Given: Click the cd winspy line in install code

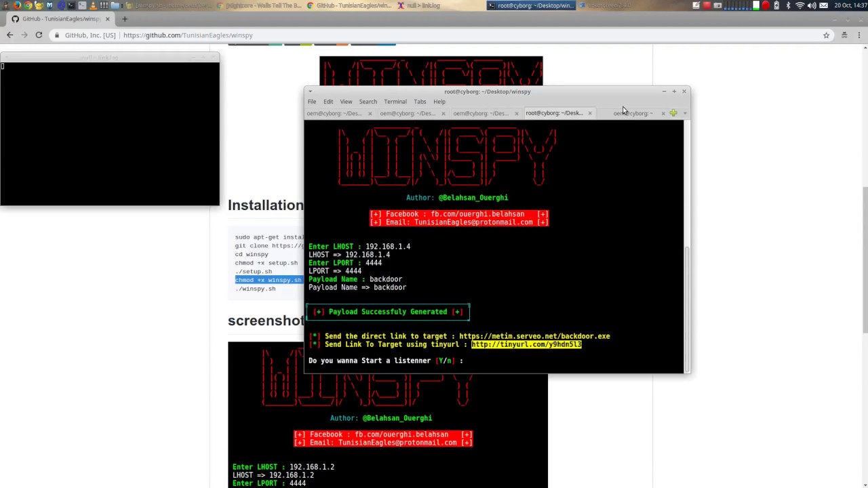Looking at the screenshot, I should click(x=252, y=254).
